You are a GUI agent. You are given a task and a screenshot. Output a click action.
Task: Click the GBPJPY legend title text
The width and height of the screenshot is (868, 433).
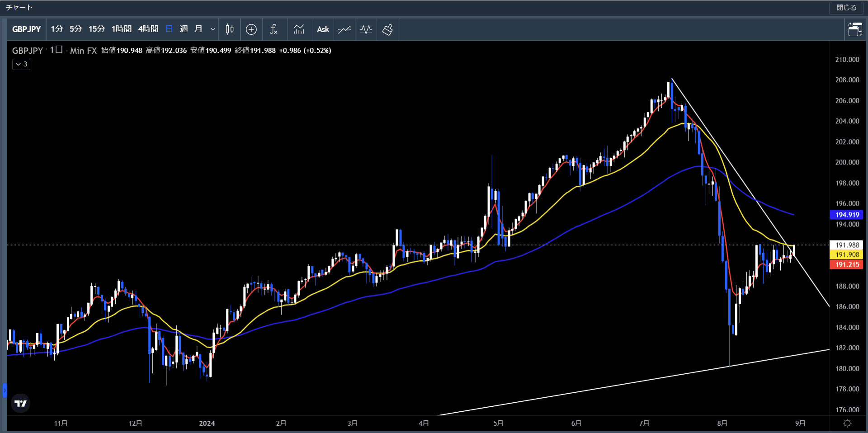click(28, 51)
